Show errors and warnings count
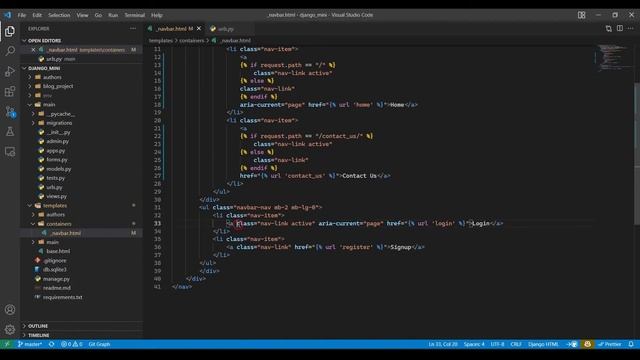Viewport: 640px width, 360px height. coord(71,344)
